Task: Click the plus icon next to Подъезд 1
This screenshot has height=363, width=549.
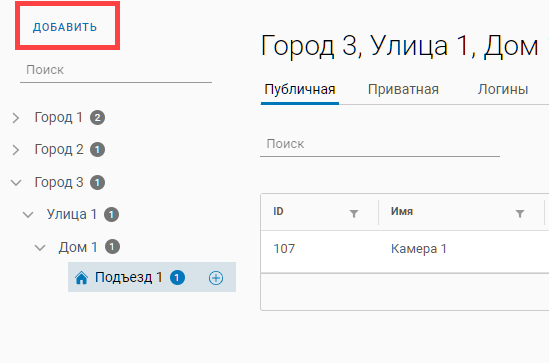Action: point(216,278)
